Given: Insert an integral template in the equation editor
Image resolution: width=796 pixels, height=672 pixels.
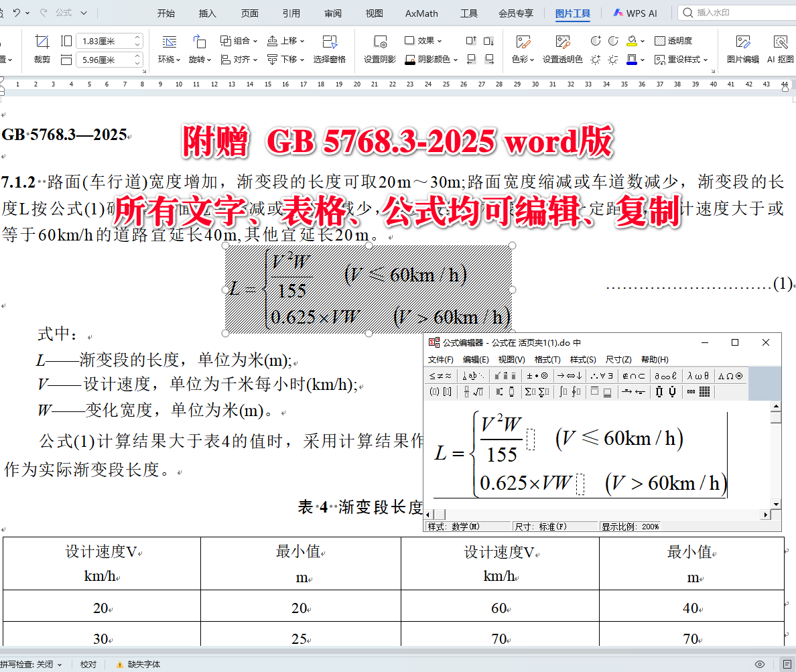Looking at the screenshot, I should point(563,391).
